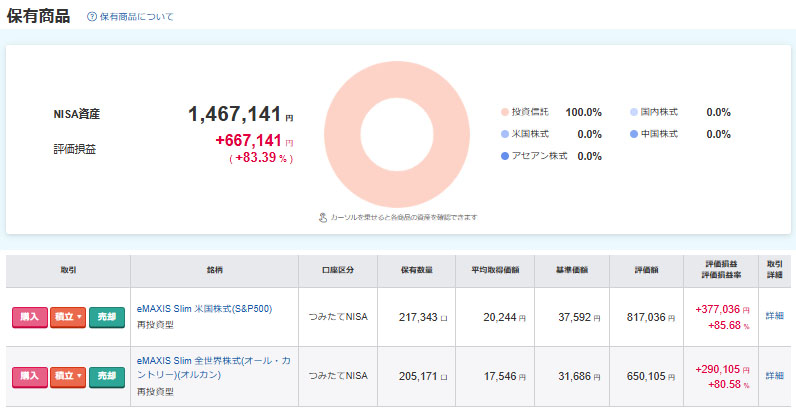This screenshot has width=796, height=408.
Task: Open eMAXIS Slim 米国株式(S&P500) fund page
Action: pyautogui.click(x=204, y=309)
